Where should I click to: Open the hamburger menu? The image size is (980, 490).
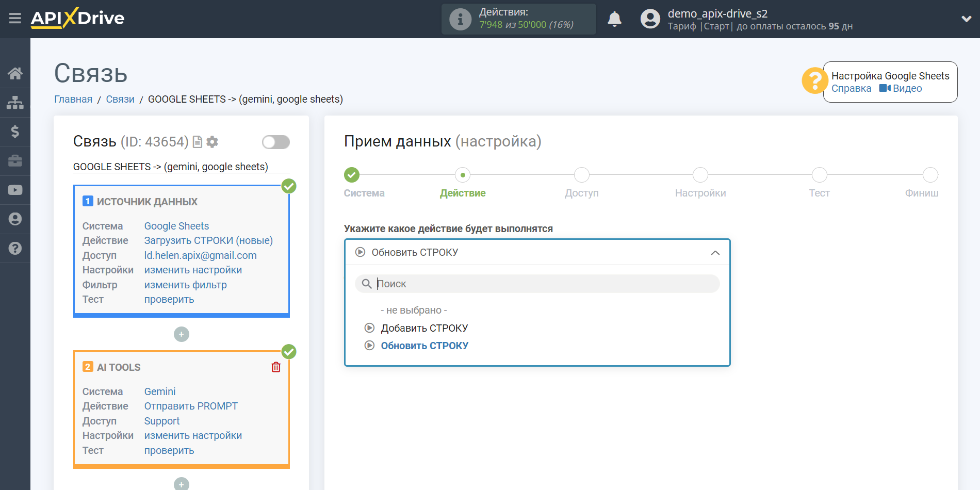15,19
